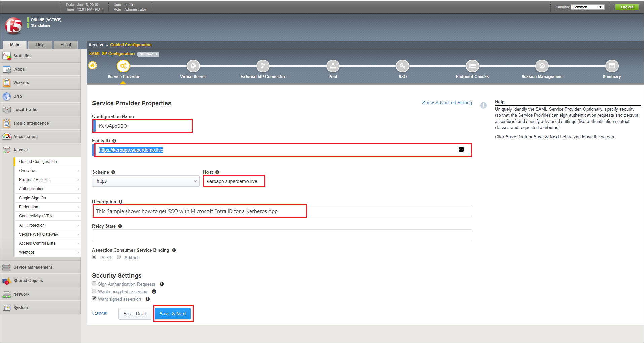644x343 pixels.
Task: Select the POST binding radio button
Action: [94, 257]
